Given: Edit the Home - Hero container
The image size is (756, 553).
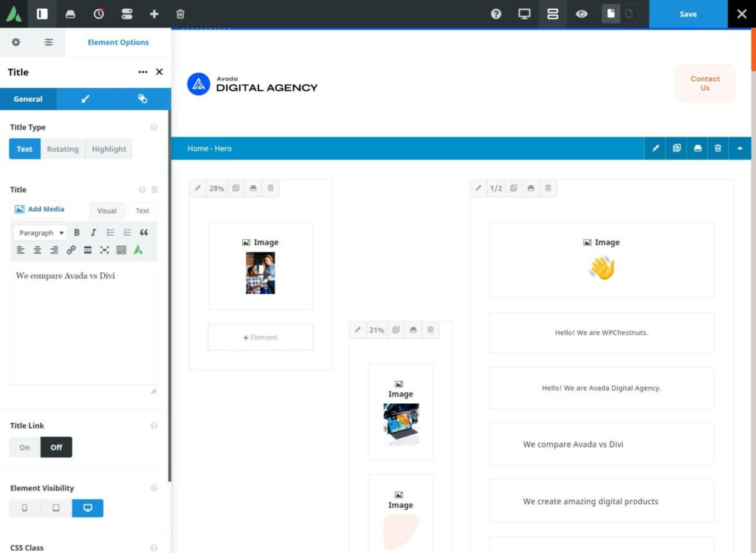Looking at the screenshot, I should point(656,148).
